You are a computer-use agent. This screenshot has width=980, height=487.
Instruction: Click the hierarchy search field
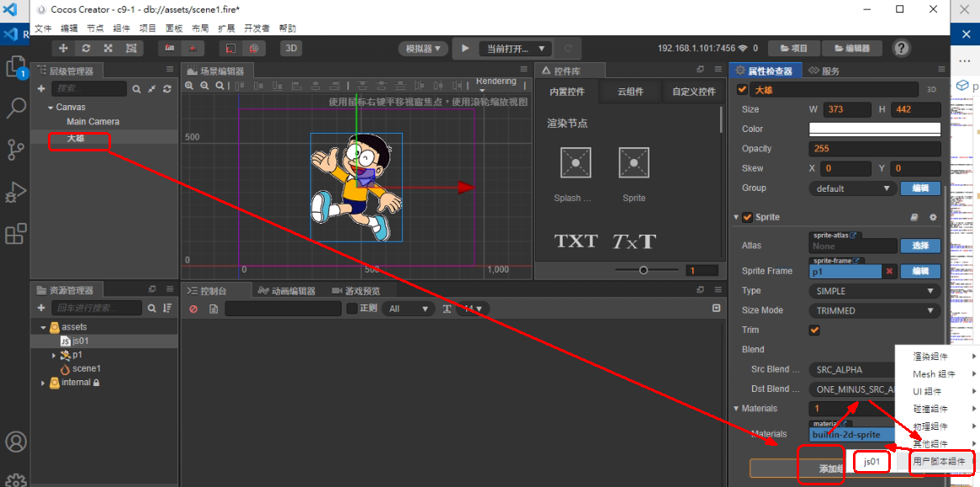point(89,89)
